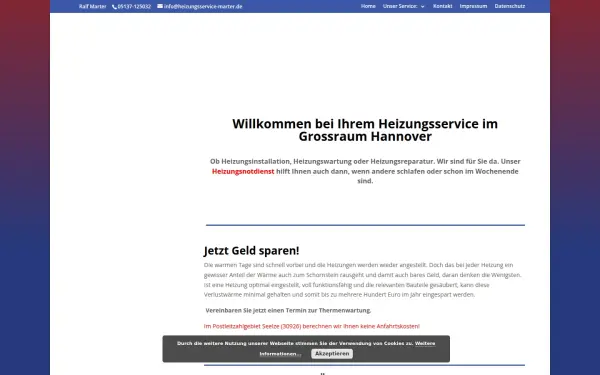The height and width of the screenshot is (375, 600).
Task: Click the Ob Heizungsinstallation intro paragraph
Action: coord(365,171)
